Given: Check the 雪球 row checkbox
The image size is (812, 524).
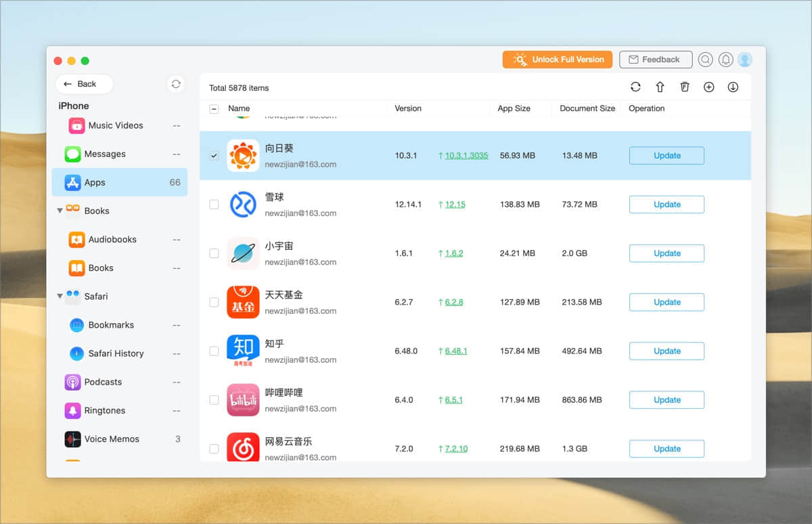Looking at the screenshot, I should tap(214, 204).
